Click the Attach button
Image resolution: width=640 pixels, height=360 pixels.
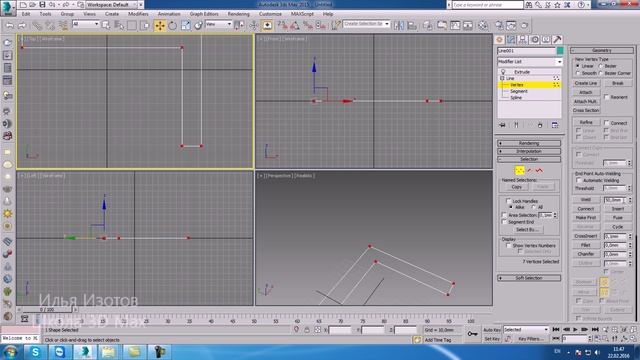(586, 92)
